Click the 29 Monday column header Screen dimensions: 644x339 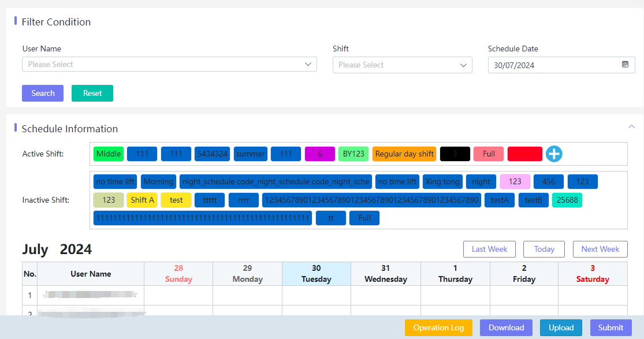tap(247, 274)
